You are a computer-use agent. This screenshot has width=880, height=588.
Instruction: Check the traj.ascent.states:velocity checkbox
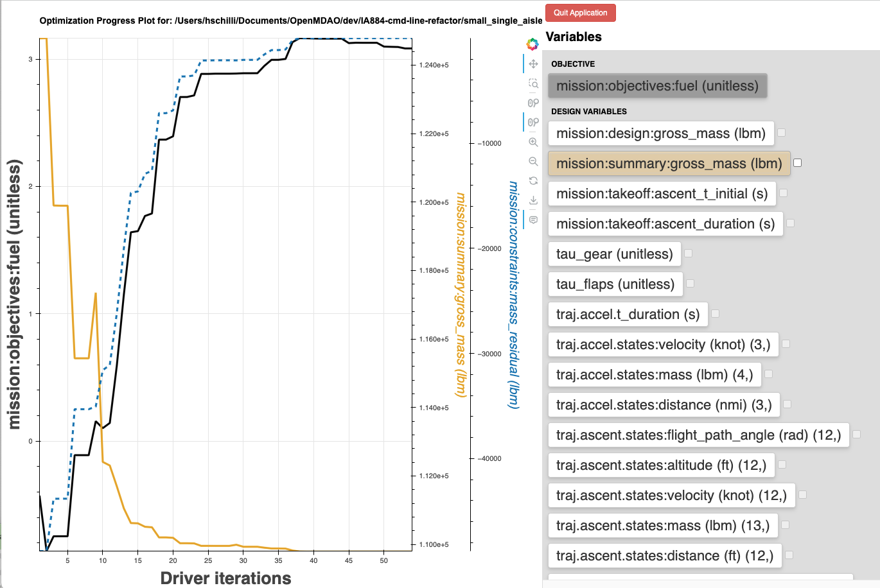click(803, 495)
